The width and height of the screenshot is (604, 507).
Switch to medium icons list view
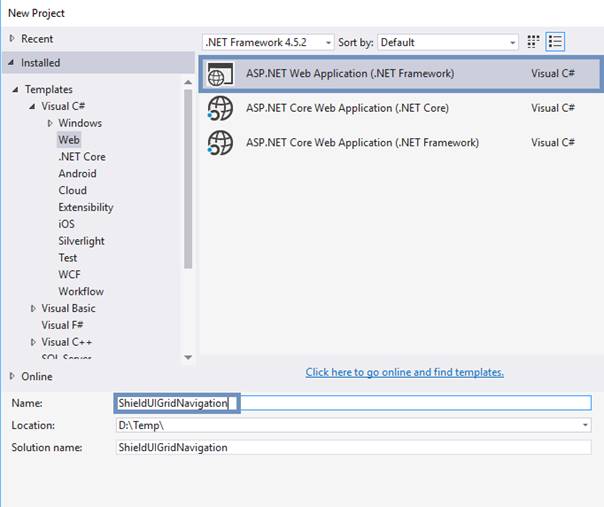pos(555,42)
